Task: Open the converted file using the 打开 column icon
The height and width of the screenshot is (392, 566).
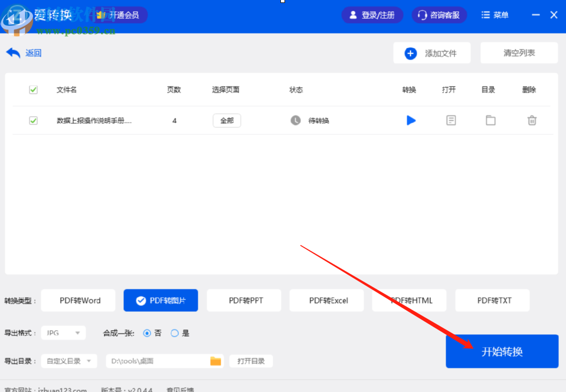Action: [451, 120]
